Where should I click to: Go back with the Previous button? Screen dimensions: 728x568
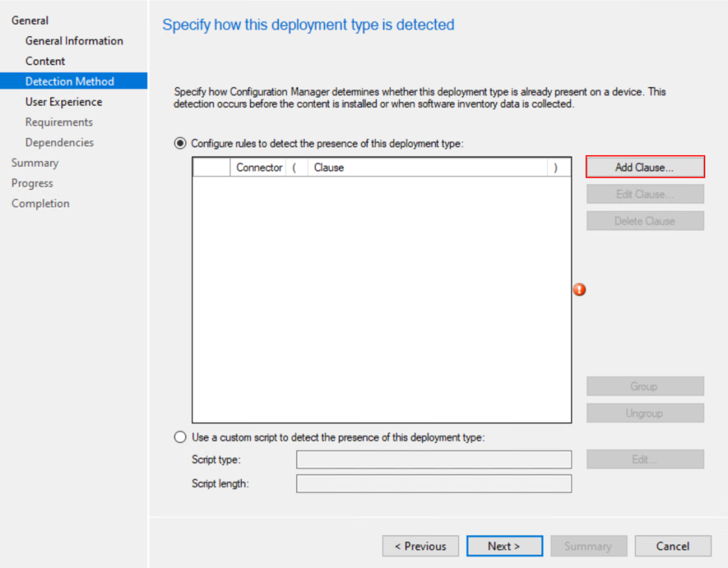pos(420,546)
